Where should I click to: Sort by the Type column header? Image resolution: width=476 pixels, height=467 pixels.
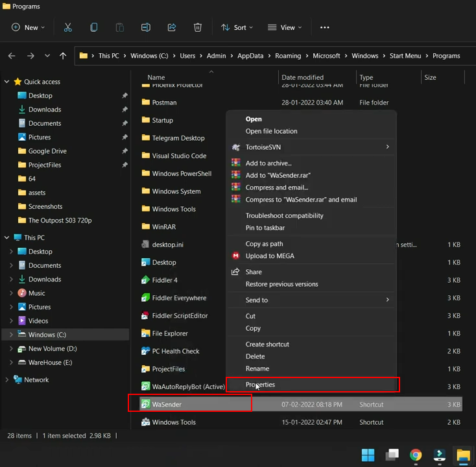pos(366,77)
